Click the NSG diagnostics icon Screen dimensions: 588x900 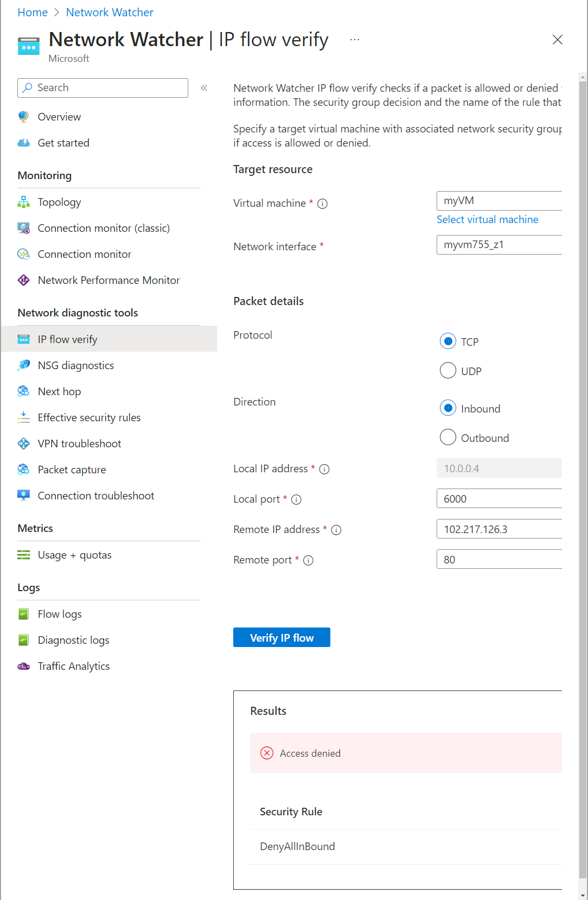click(23, 365)
